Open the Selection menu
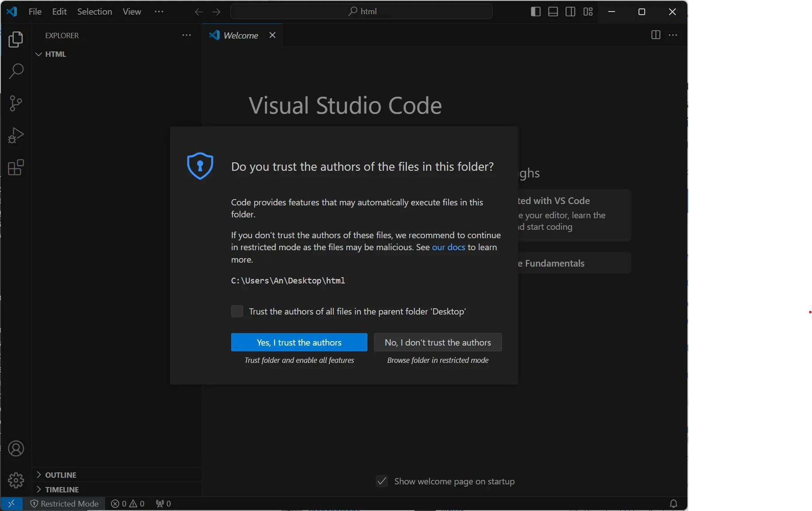The height and width of the screenshot is (511, 812). coord(95,12)
